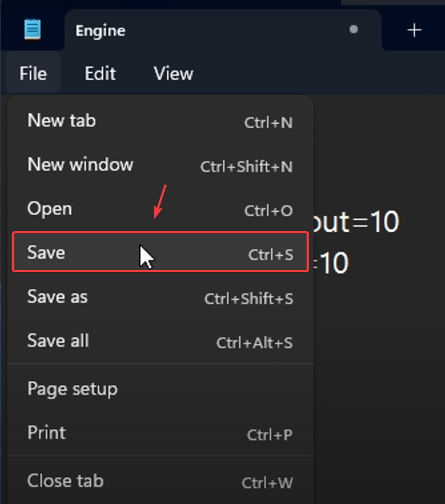Click the unsaved-changes dot on Engine tab
This screenshot has width=445, height=504.
tap(354, 30)
